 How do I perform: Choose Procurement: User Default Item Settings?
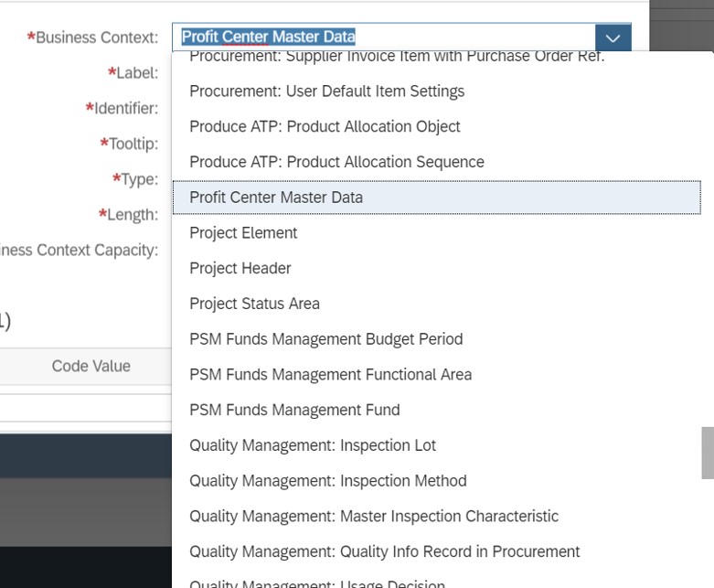[326, 91]
